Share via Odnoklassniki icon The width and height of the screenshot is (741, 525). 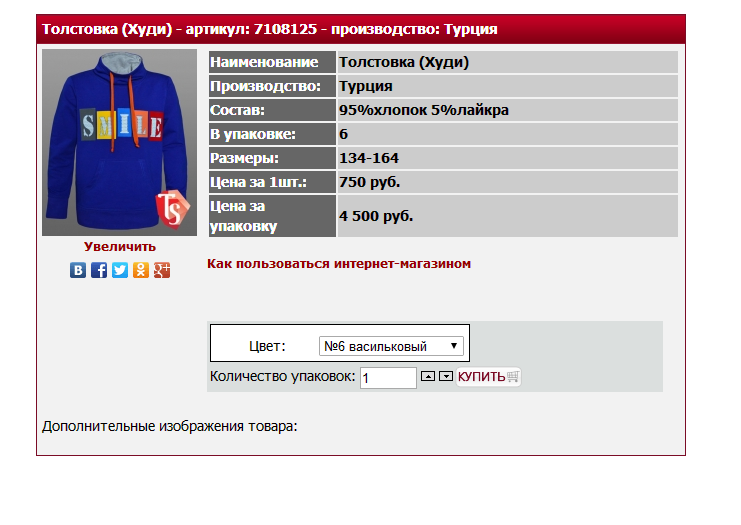(x=141, y=270)
